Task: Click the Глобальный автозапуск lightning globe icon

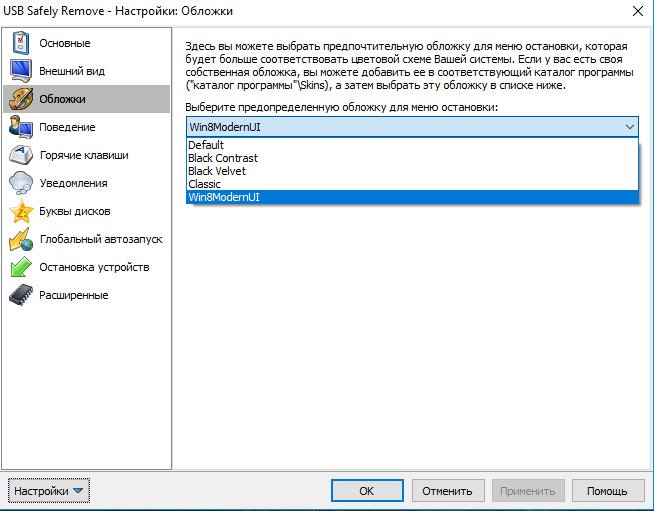Action: 21,239
